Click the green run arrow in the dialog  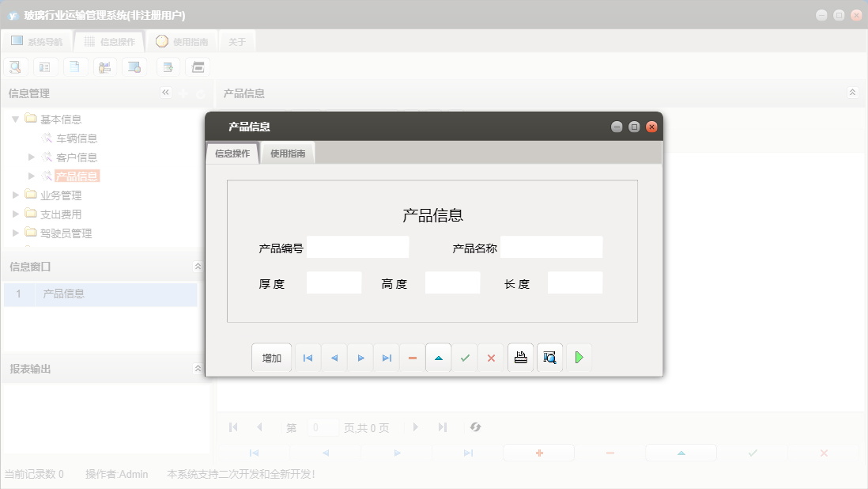pos(579,357)
